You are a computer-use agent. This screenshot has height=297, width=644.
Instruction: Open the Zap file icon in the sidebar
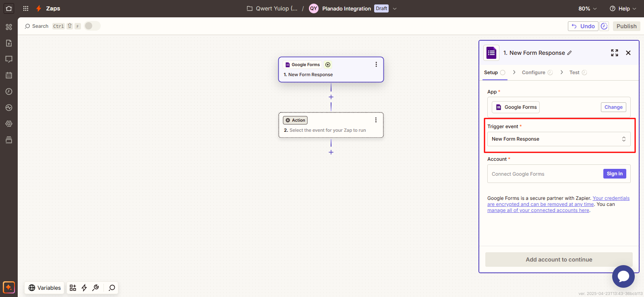[9, 43]
